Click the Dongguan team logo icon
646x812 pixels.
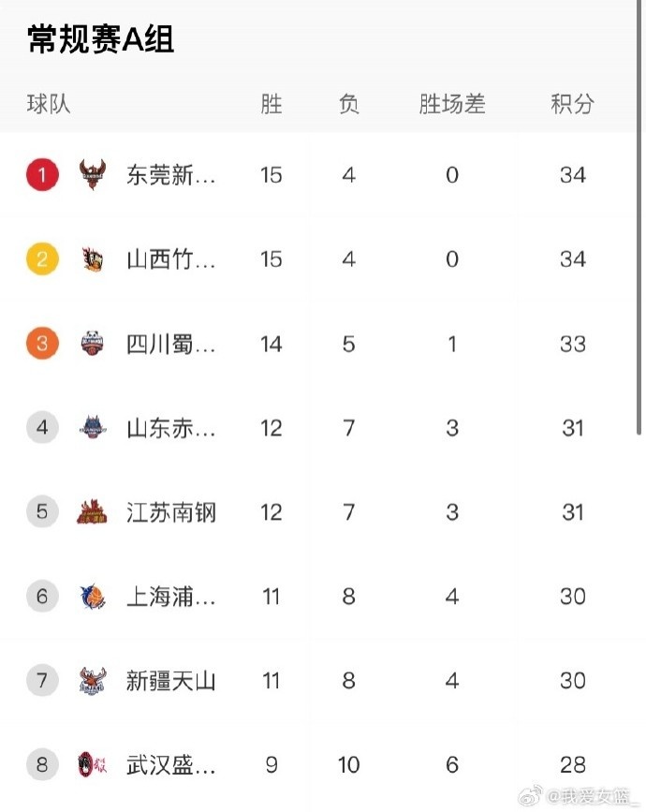tap(94, 174)
